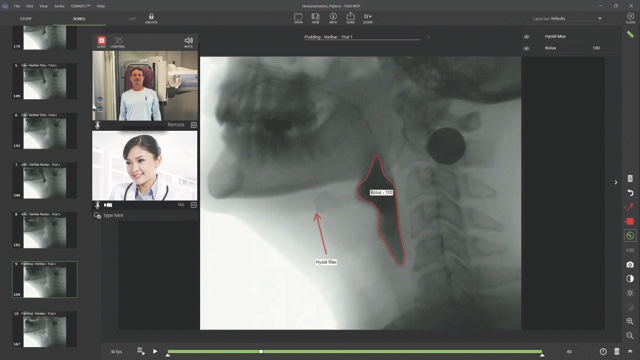Click the trash icon on the bottom bar
The width and height of the screenshot is (640, 360).
coord(617,351)
